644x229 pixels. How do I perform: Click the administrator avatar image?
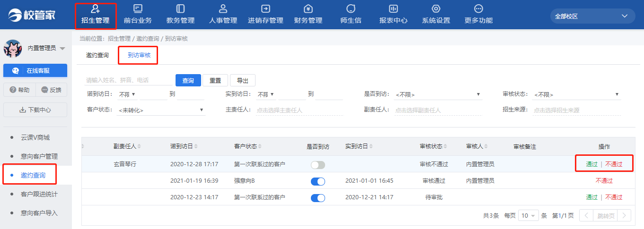click(13, 48)
